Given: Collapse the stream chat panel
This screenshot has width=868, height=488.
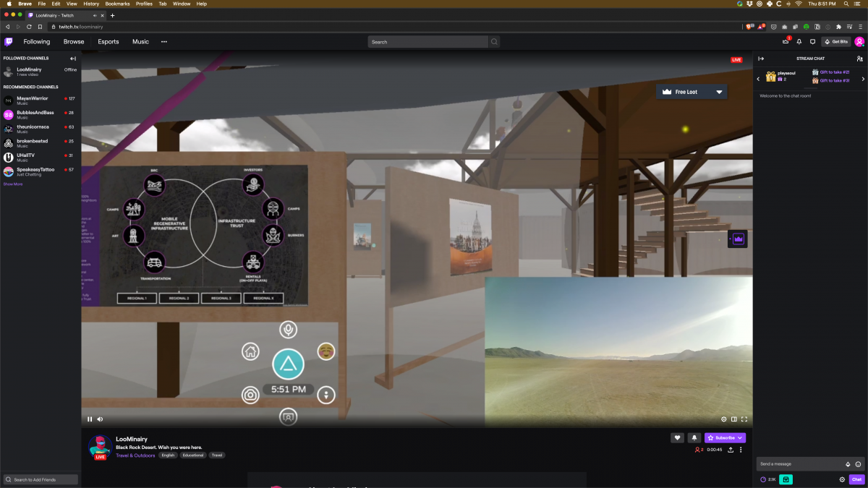Looking at the screenshot, I should click(x=761, y=59).
